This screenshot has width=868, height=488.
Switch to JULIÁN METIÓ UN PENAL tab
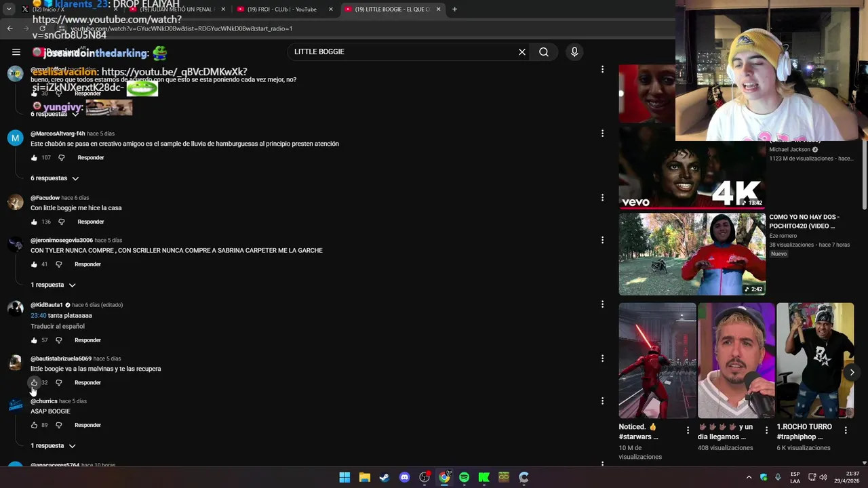(x=176, y=9)
